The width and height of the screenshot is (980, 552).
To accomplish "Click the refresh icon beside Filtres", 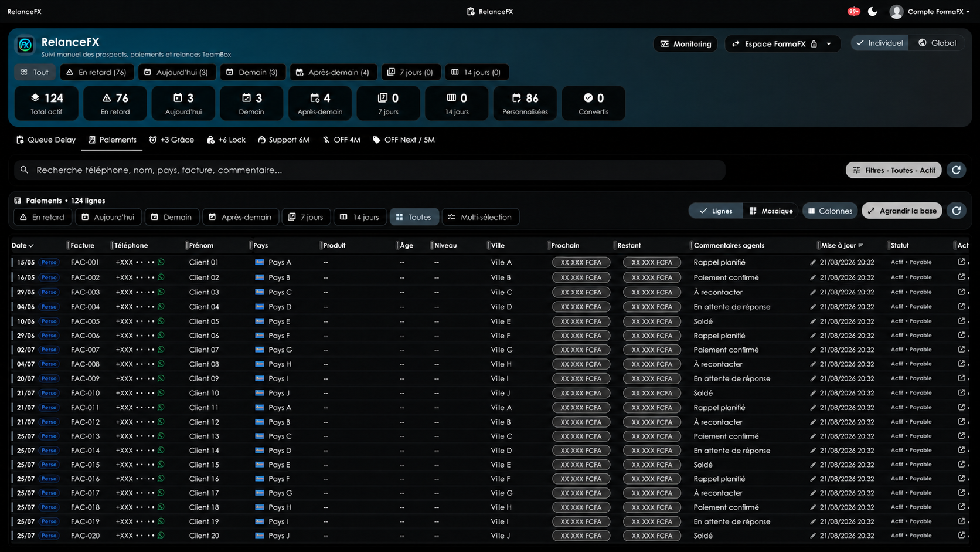I will click(956, 170).
